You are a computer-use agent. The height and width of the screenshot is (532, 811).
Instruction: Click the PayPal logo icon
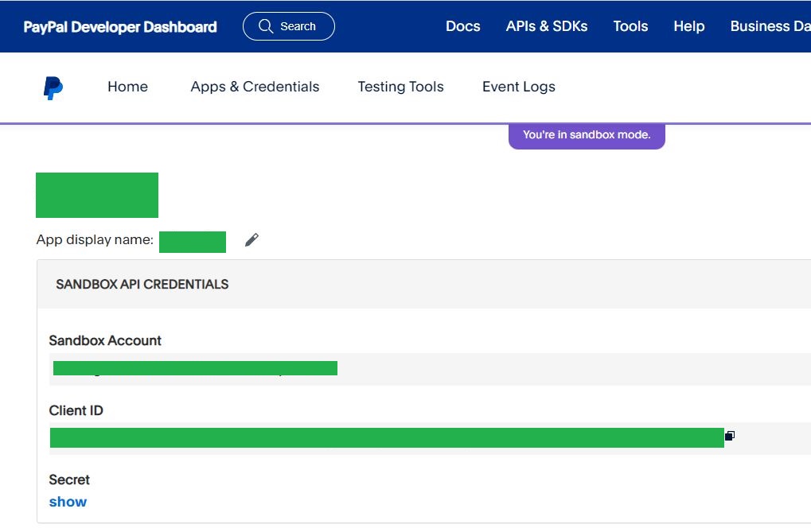pyautogui.click(x=53, y=87)
